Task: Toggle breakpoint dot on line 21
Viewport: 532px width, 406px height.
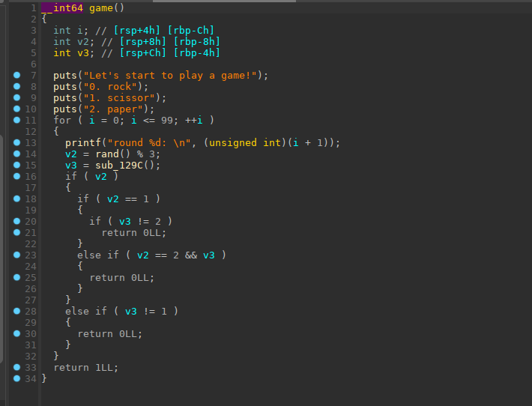Action: (16, 232)
